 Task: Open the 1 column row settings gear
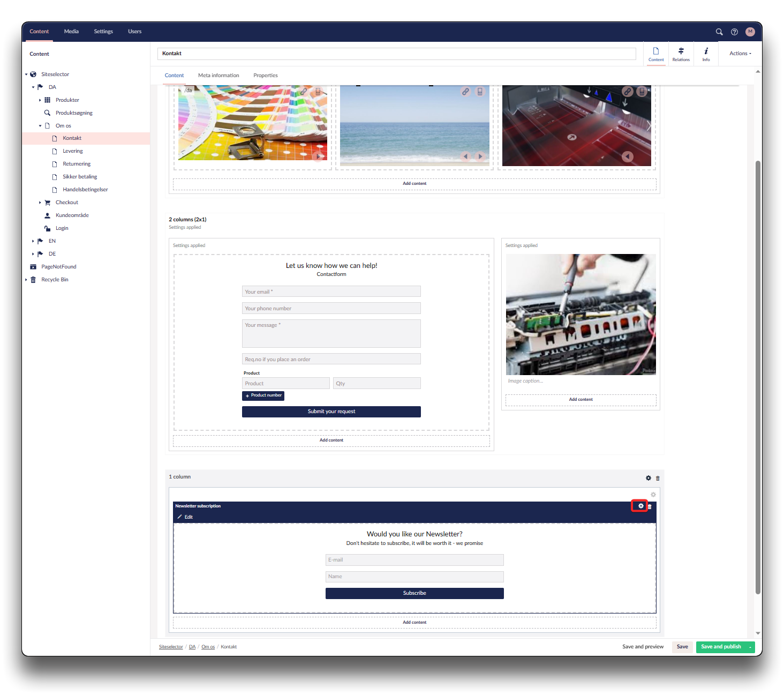[x=648, y=478]
